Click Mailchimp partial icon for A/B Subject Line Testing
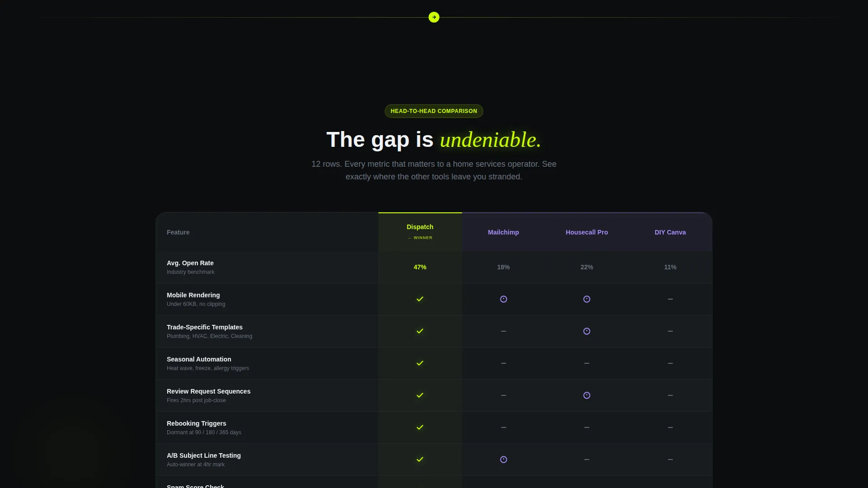The height and width of the screenshot is (488, 868). 504,460
